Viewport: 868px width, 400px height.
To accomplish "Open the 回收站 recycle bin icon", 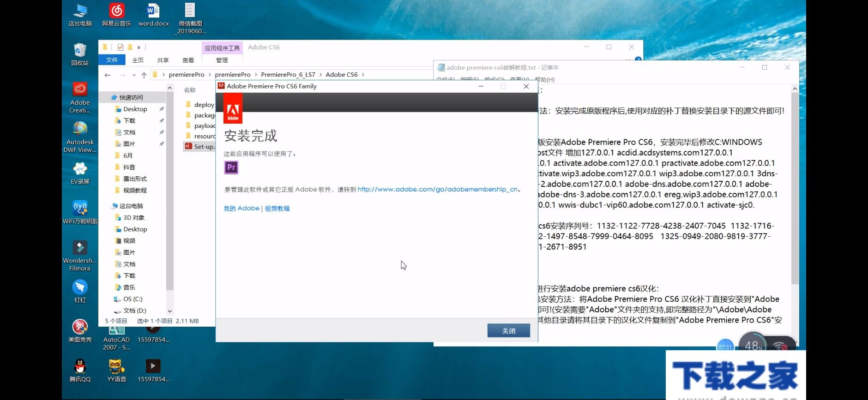I will [x=80, y=54].
